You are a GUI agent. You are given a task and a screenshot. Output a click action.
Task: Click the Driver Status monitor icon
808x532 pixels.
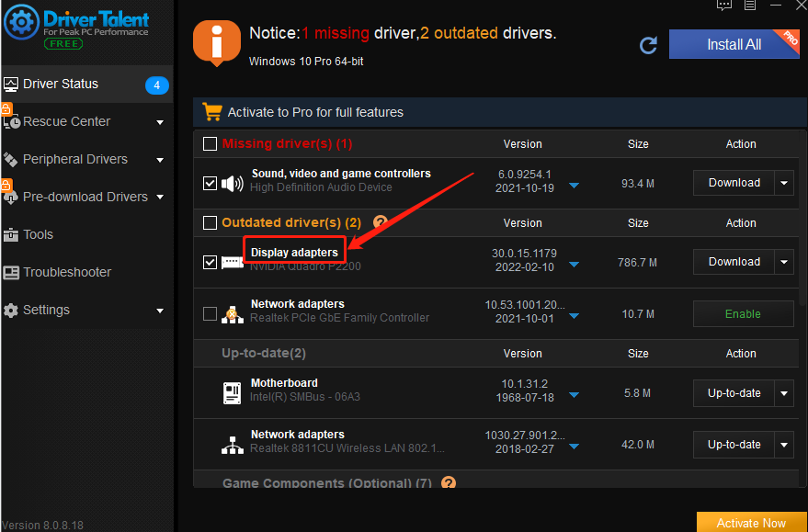pos(11,84)
